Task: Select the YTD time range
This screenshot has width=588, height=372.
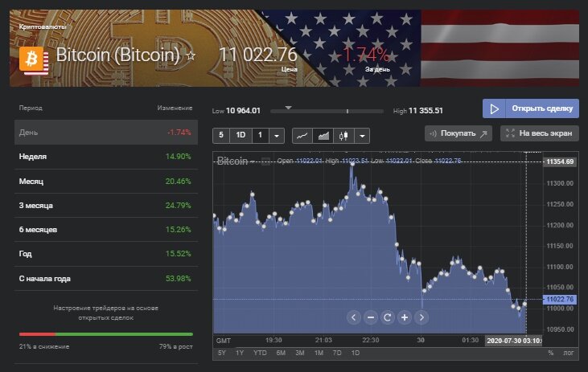Action: pyautogui.click(x=260, y=353)
